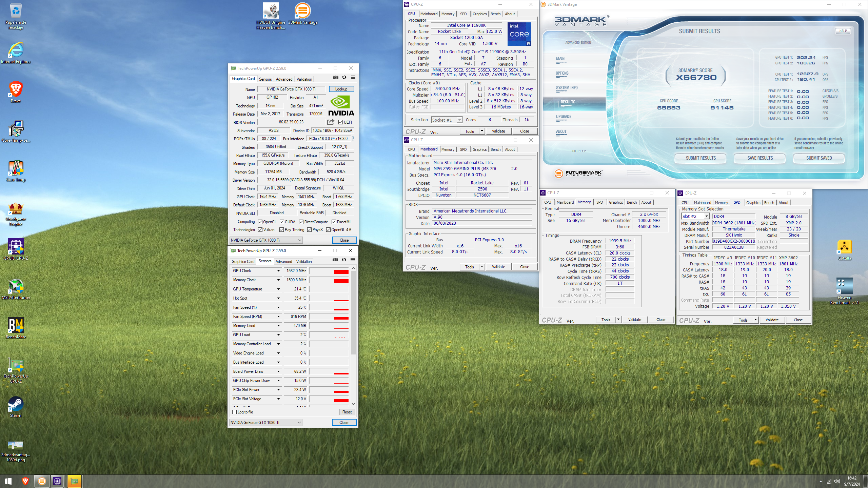Screen dimensions: 868x488
Task: Click Bus Interface question mark in GPU-Z
Action: (x=353, y=139)
